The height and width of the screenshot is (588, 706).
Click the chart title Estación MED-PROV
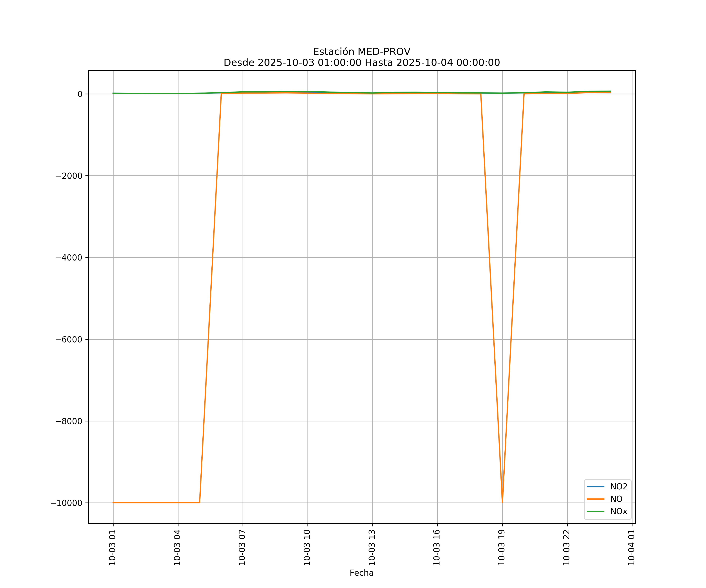pyautogui.click(x=361, y=52)
